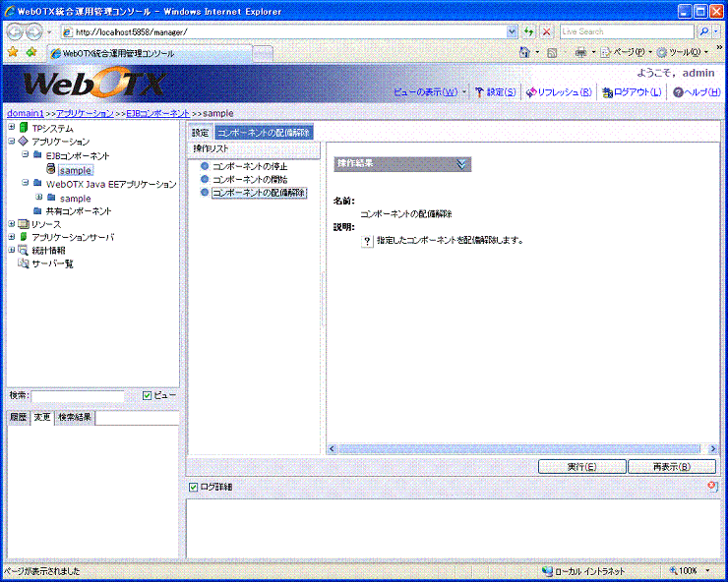Switch to the 設定 tab
This screenshot has width=728, height=582.
coord(200,132)
